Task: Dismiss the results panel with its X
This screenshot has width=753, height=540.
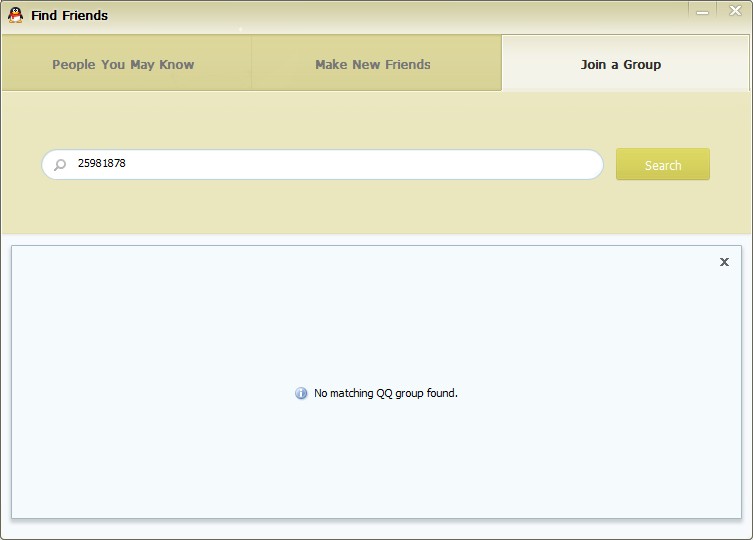Action: tap(724, 262)
